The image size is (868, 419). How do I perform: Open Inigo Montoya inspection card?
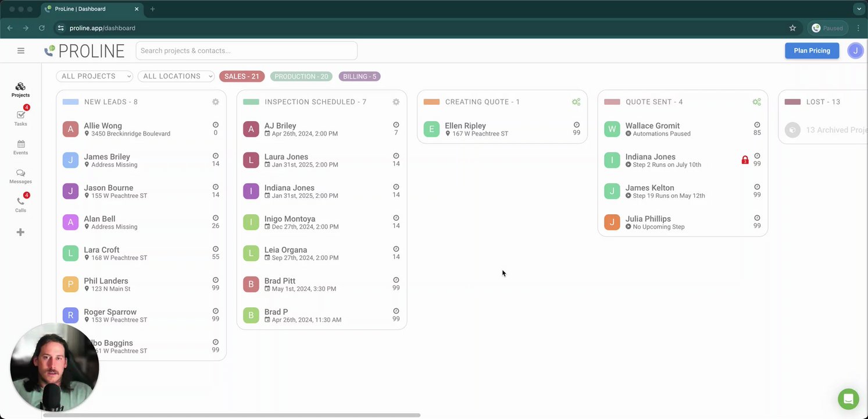[322, 222]
